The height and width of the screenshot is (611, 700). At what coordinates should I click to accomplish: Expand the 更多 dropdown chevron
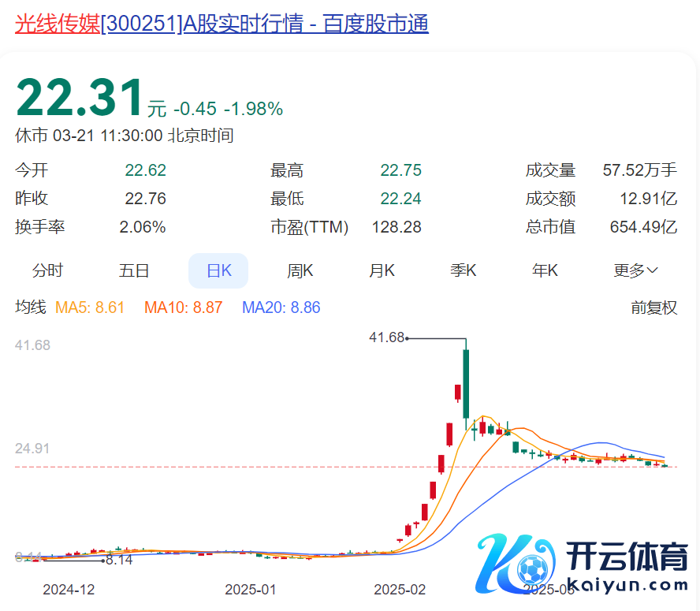coord(652,271)
